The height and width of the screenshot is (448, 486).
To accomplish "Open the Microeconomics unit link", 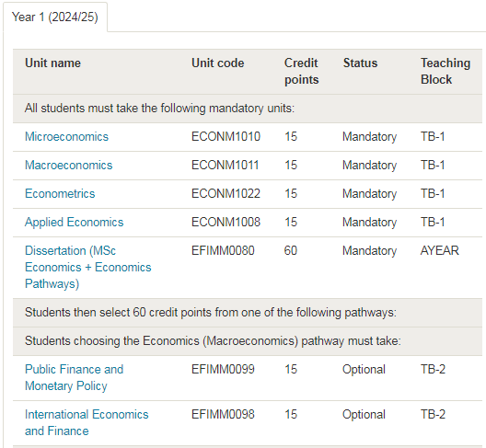I will click(66, 137).
